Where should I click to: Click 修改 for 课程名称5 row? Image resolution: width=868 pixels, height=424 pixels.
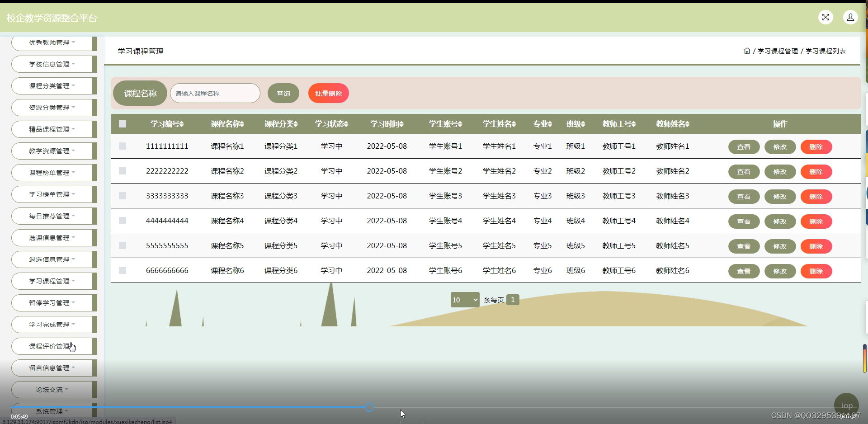(x=780, y=246)
